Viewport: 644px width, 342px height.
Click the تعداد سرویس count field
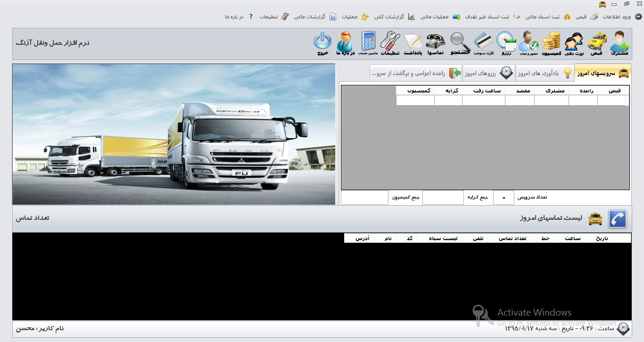tap(504, 198)
